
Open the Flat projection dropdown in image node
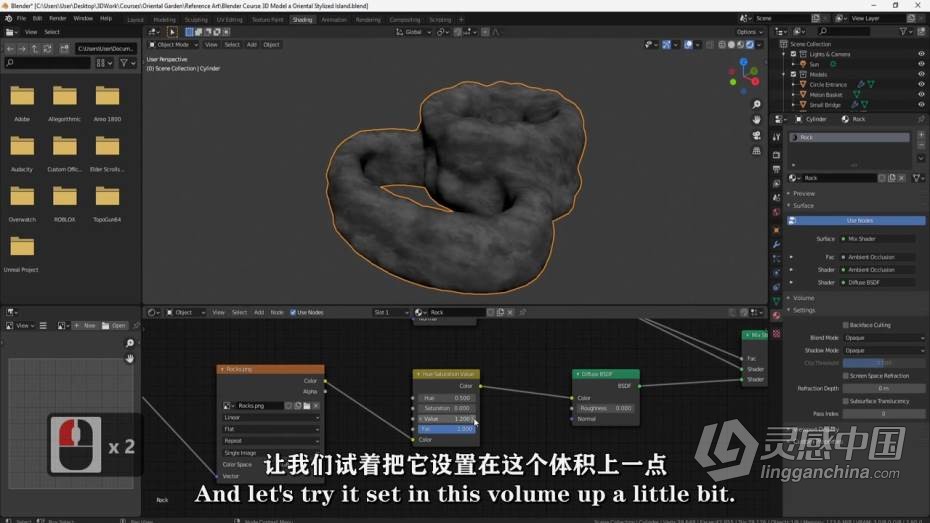point(271,429)
